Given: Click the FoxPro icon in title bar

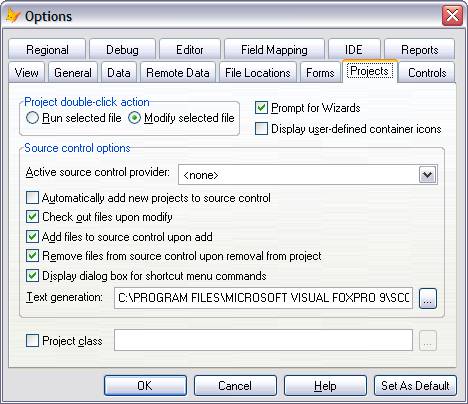Looking at the screenshot, I should point(13,16).
